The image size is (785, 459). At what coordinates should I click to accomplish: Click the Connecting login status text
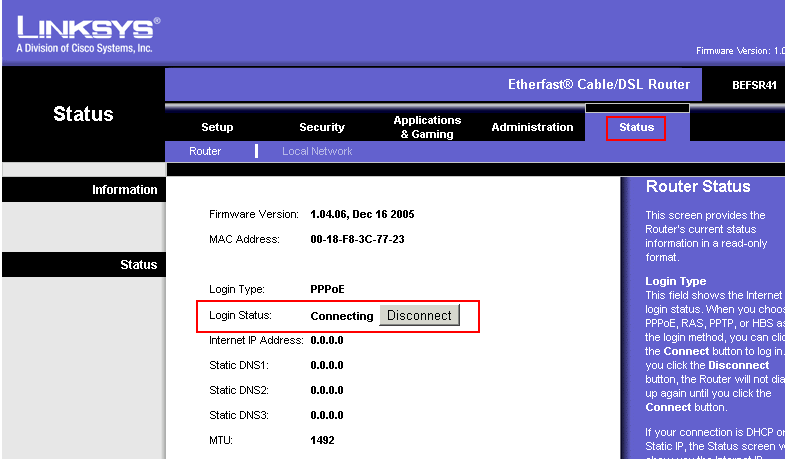[x=341, y=315]
